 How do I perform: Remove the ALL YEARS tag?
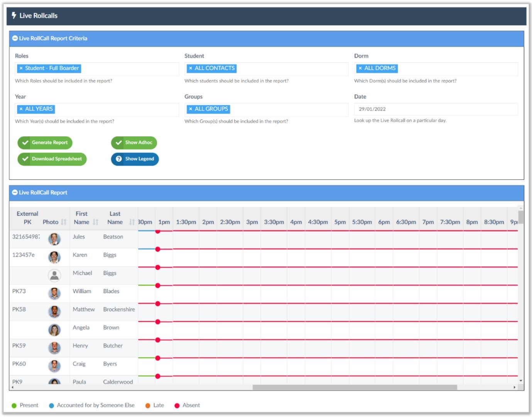(x=21, y=109)
